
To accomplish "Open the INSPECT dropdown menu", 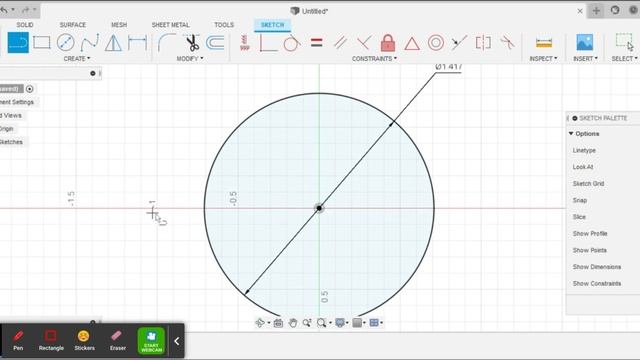I will click(x=543, y=59).
